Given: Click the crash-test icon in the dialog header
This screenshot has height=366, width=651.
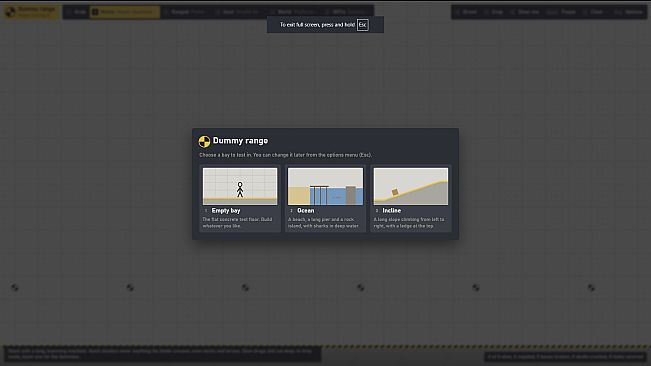Looking at the screenshot, I should pos(204,142).
